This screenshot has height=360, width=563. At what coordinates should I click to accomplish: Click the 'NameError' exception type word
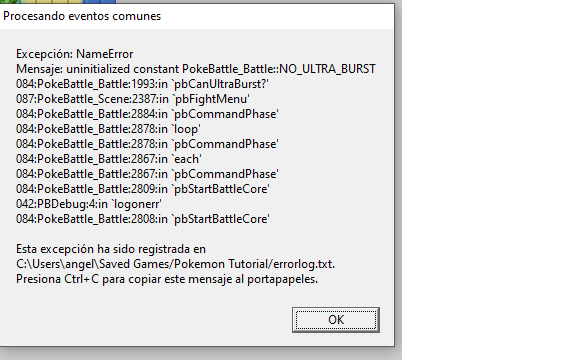105,54
